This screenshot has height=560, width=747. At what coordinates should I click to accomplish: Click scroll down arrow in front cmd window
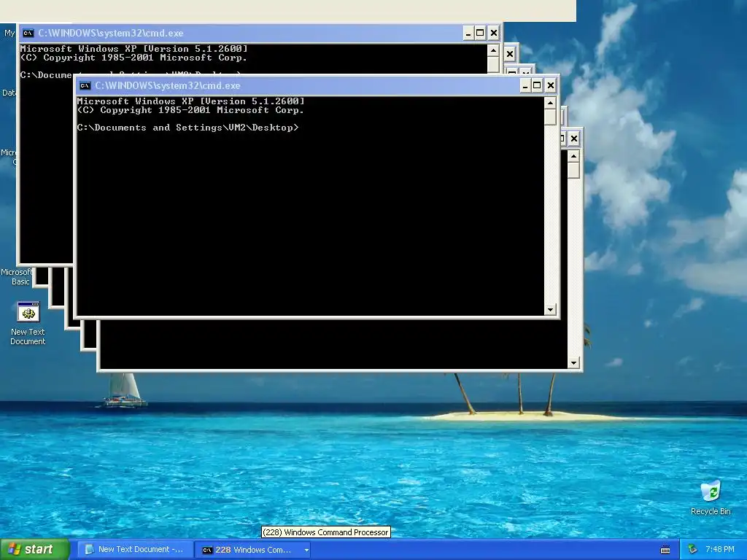pyautogui.click(x=550, y=309)
